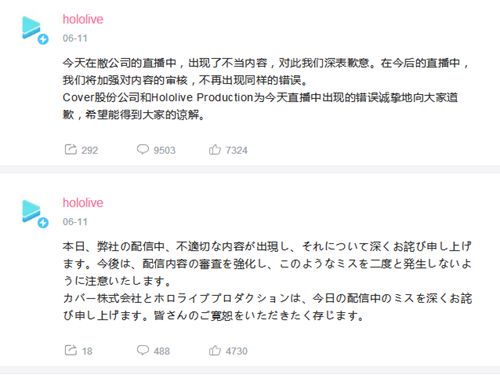Open hololive avatar on the Japanese apology post
The width and height of the screenshot is (500, 375).
coord(32,211)
